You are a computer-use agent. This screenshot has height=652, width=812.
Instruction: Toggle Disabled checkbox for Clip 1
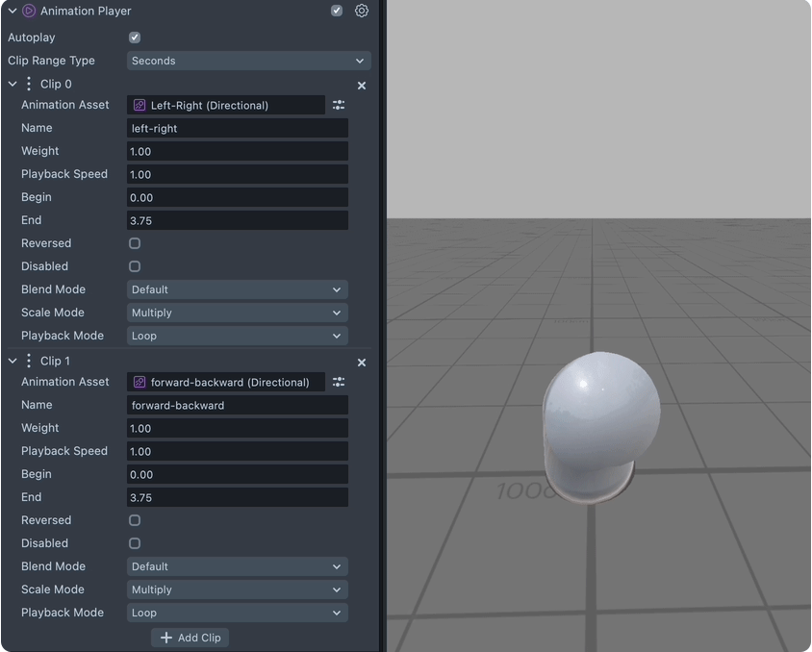tap(135, 543)
